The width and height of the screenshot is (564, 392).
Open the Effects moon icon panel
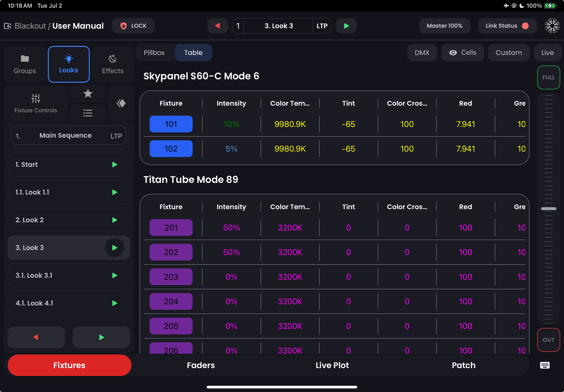pyautogui.click(x=113, y=64)
